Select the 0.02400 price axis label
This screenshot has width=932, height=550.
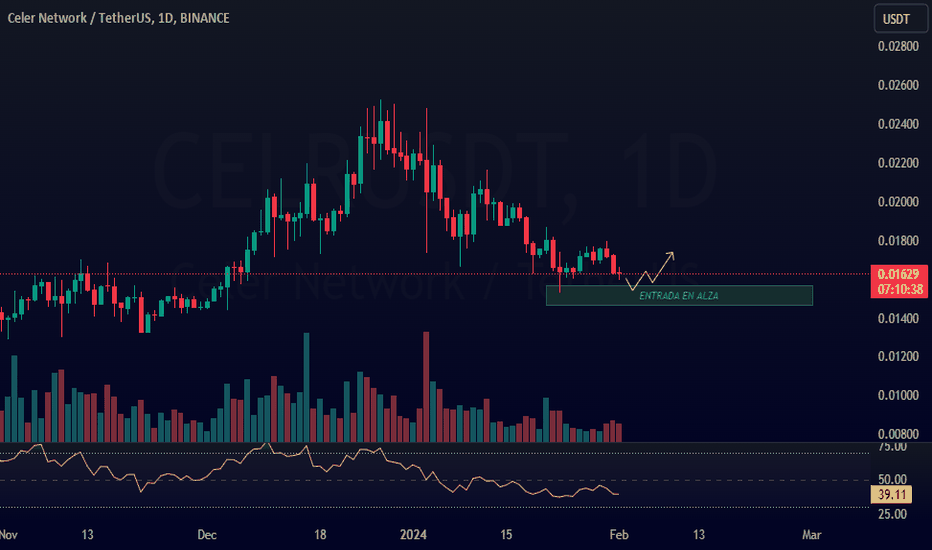[x=898, y=124]
